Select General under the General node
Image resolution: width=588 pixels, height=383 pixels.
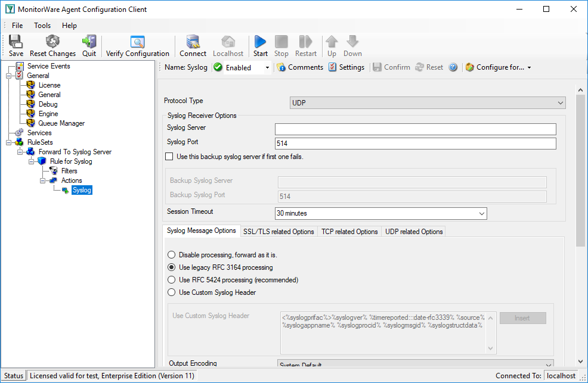coord(49,95)
